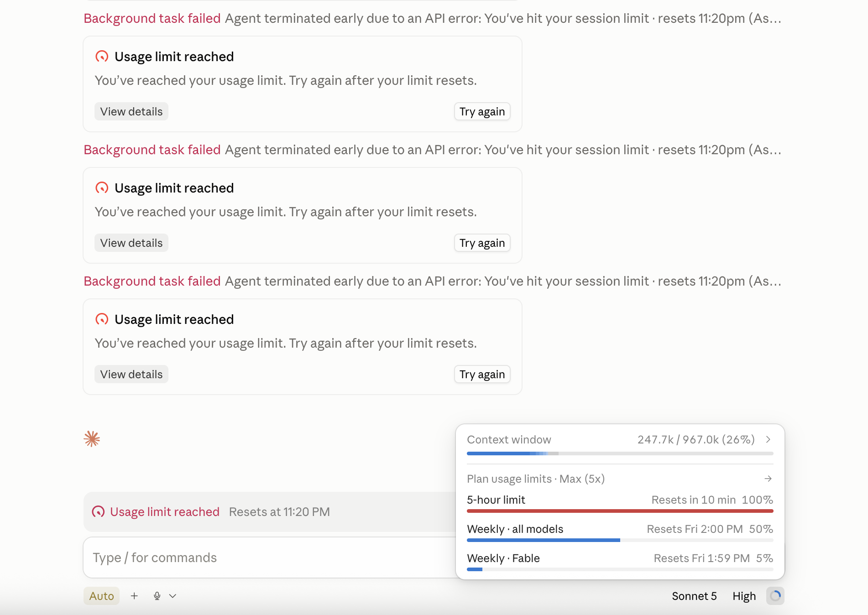Click the Weekly all models usage bar
This screenshot has height=615, width=868.
coord(620,540)
